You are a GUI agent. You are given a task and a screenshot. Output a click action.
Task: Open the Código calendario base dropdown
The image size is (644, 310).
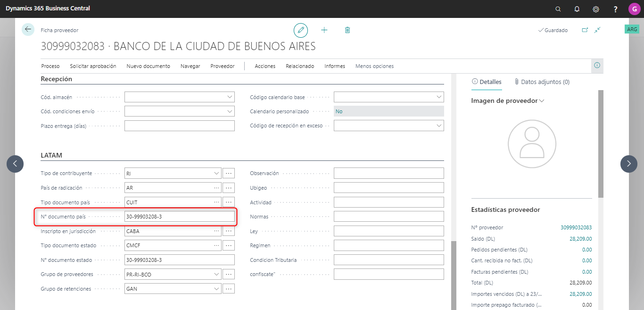(x=439, y=97)
